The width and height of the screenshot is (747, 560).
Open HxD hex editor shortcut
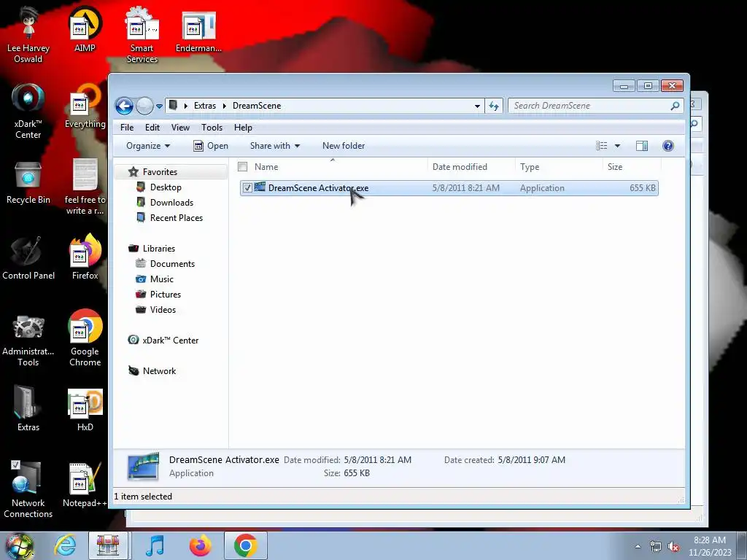coord(85,409)
